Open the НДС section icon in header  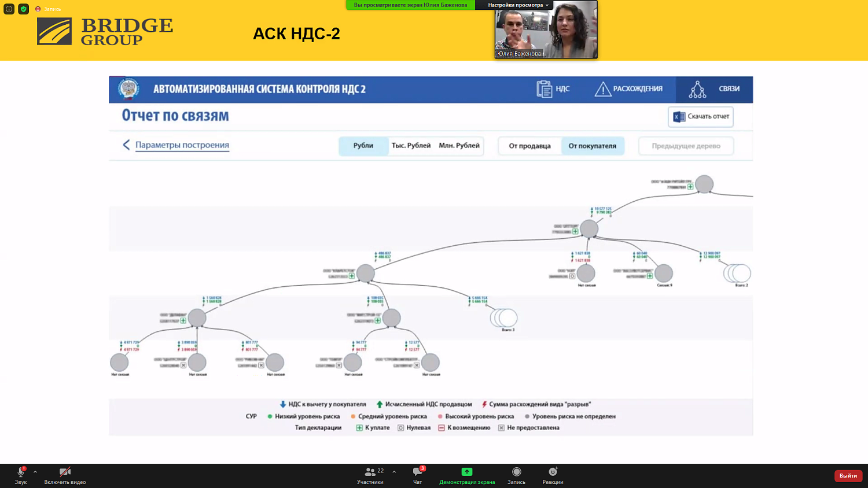click(x=544, y=89)
